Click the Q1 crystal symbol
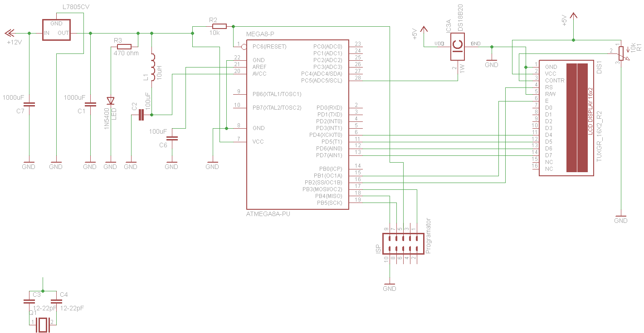Image resolution: width=644 pixels, height=333 pixels. coord(43,324)
